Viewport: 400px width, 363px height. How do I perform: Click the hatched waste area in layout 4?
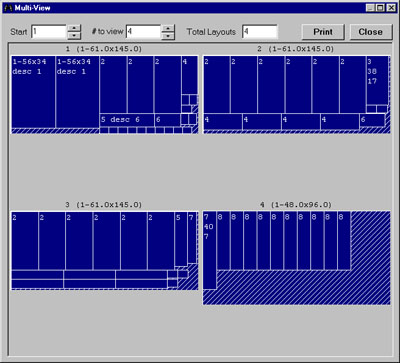point(370,258)
